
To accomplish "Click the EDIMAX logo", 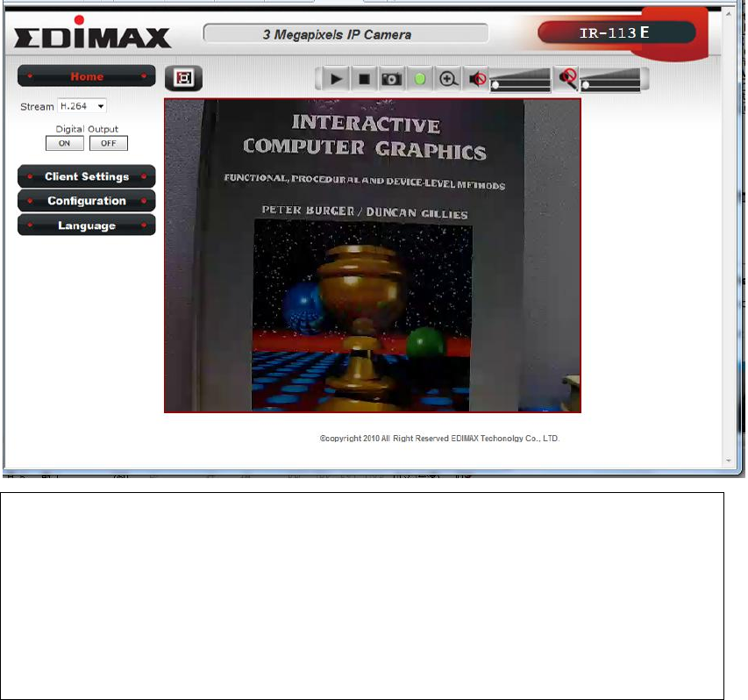I will pos(92,33).
